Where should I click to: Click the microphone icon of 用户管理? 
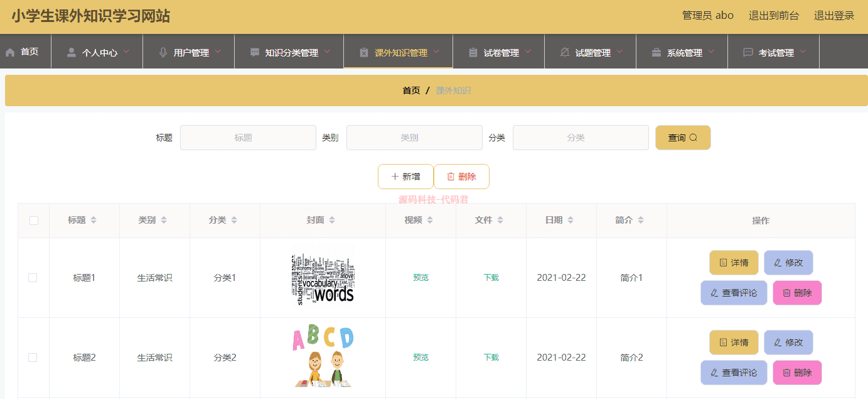[x=163, y=52]
